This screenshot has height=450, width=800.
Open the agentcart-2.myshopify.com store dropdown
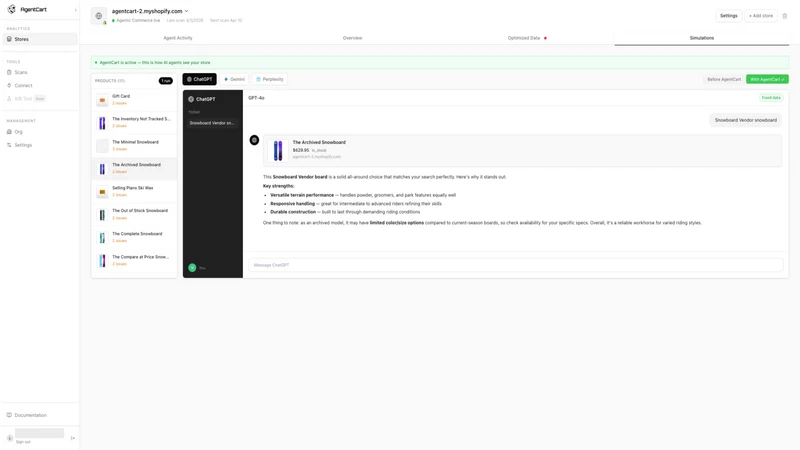[x=150, y=11]
